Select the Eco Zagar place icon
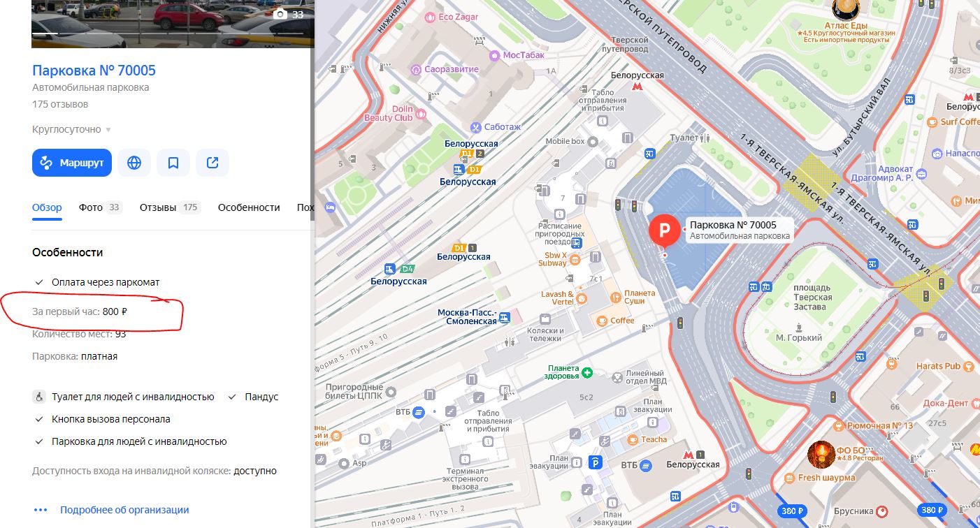This screenshot has width=980, height=528. click(x=429, y=17)
